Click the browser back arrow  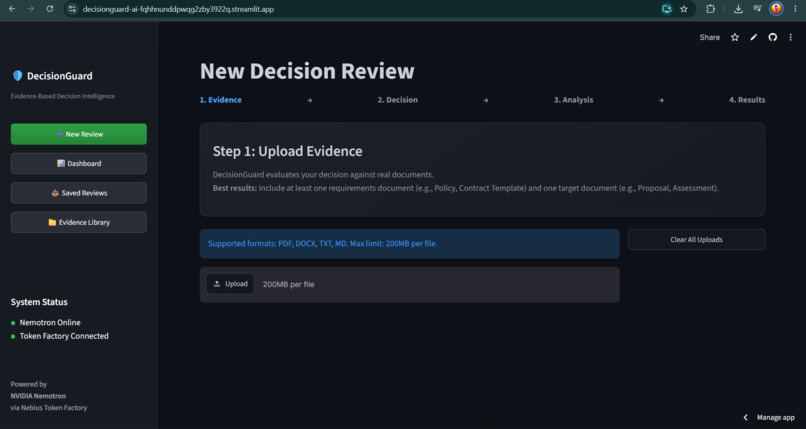pos(12,9)
